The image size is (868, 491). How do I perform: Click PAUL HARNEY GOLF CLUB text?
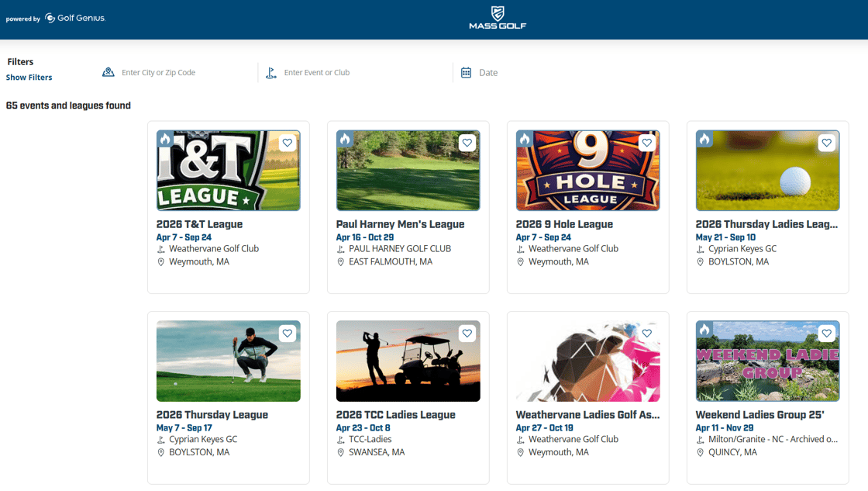click(x=400, y=250)
